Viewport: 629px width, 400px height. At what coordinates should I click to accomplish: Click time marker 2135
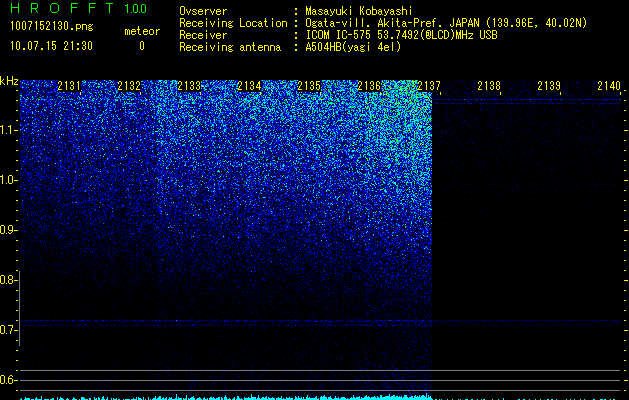[x=309, y=86]
